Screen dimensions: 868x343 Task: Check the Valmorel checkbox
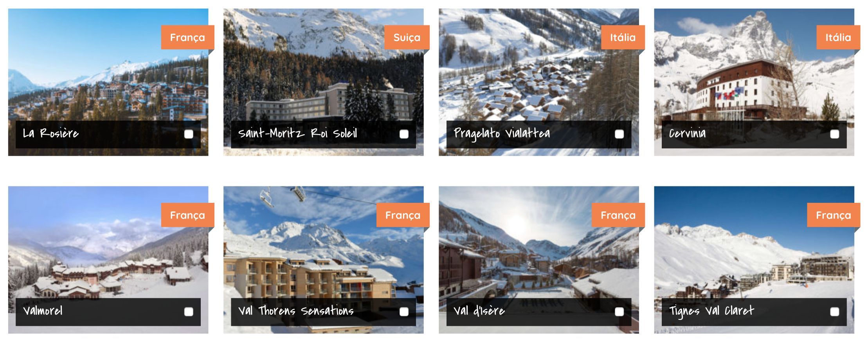[x=189, y=312]
